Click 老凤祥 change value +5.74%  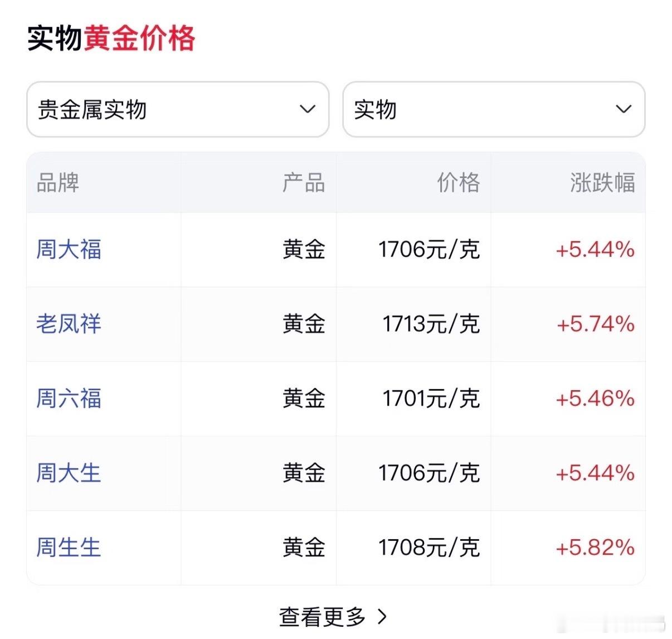pos(595,324)
